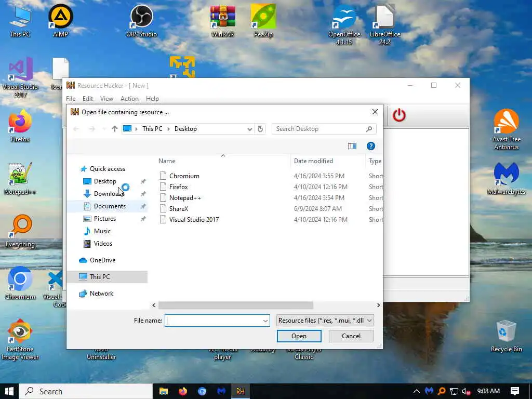Screen dimensions: 532x399
Task: Click the help question mark in the dialog
Action: coord(370,146)
